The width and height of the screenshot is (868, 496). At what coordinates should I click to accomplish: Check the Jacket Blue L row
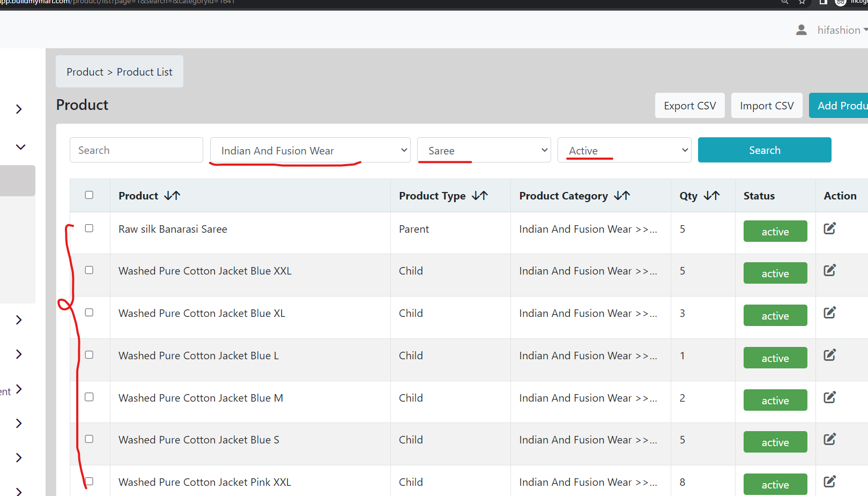click(89, 355)
